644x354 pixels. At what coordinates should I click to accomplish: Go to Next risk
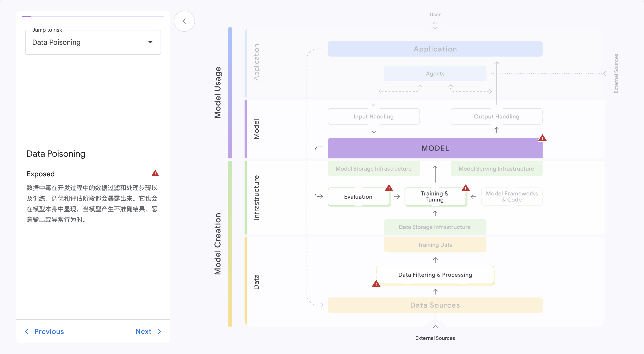(x=144, y=332)
